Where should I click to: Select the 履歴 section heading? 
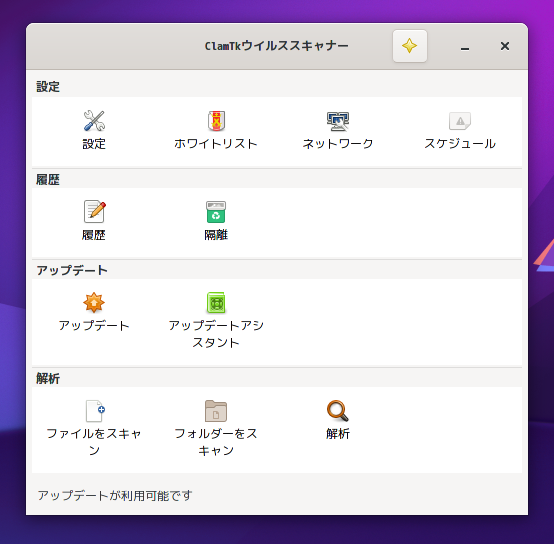48,179
